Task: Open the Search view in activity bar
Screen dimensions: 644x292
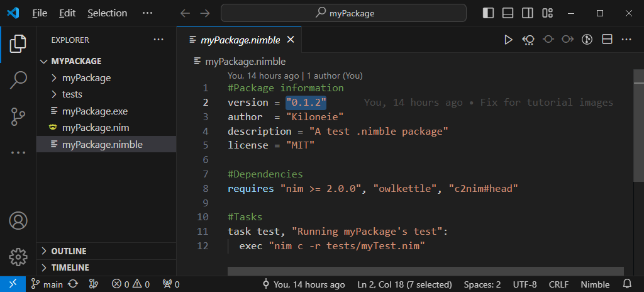Action: coord(18,80)
